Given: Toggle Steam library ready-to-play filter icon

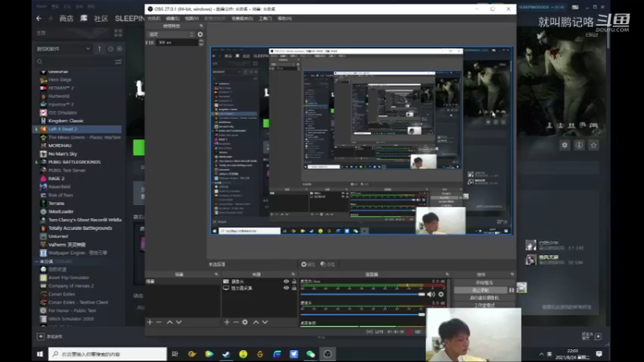Looking at the screenshot, I should tap(119, 49).
